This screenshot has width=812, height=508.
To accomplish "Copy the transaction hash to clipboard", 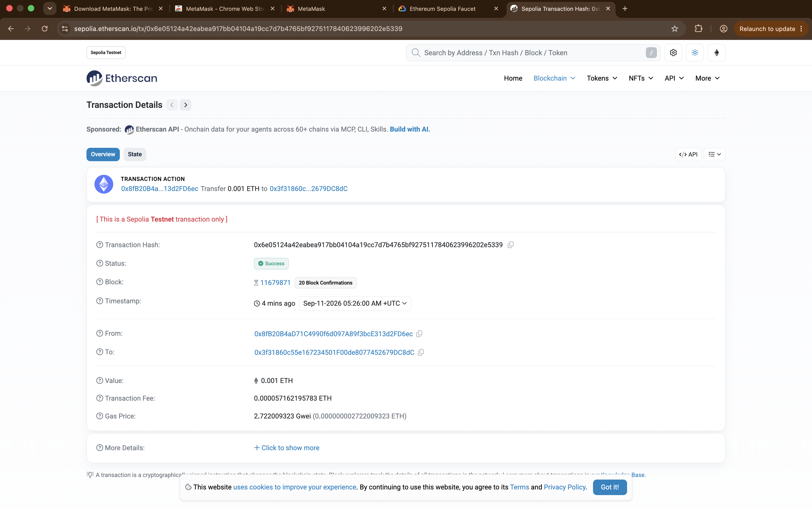I will click(511, 245).
